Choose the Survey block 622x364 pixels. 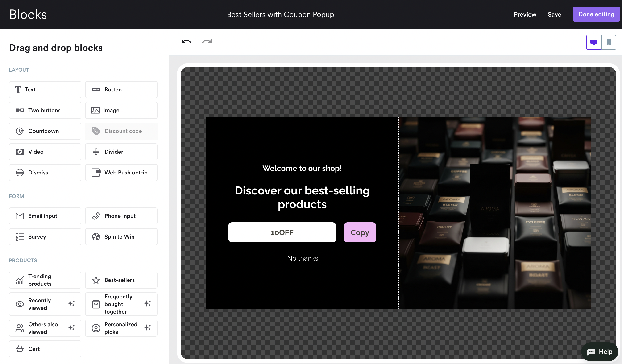tap(45, 237)
